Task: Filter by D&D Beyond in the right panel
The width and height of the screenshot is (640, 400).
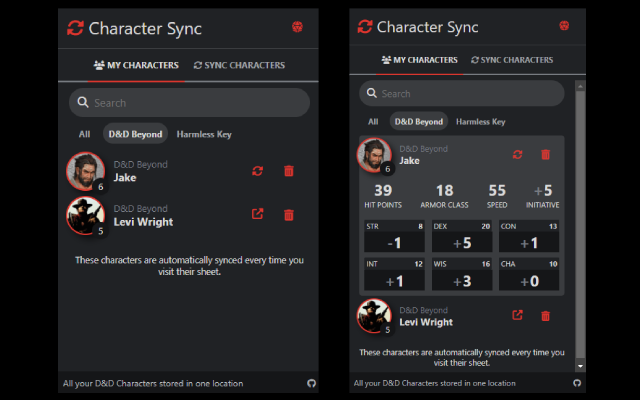Action: [x=419, y=122]
